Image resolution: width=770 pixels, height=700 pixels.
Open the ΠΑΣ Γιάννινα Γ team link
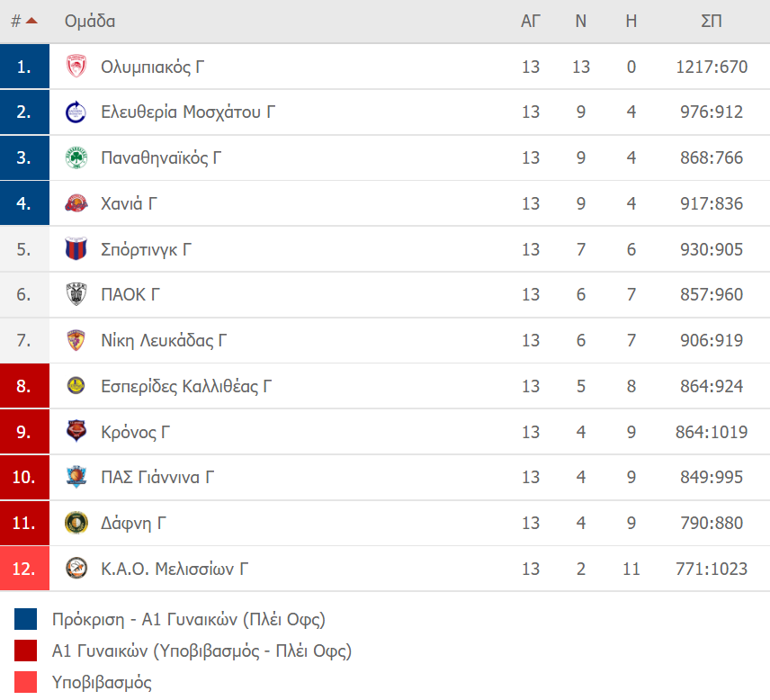point(157,477)
